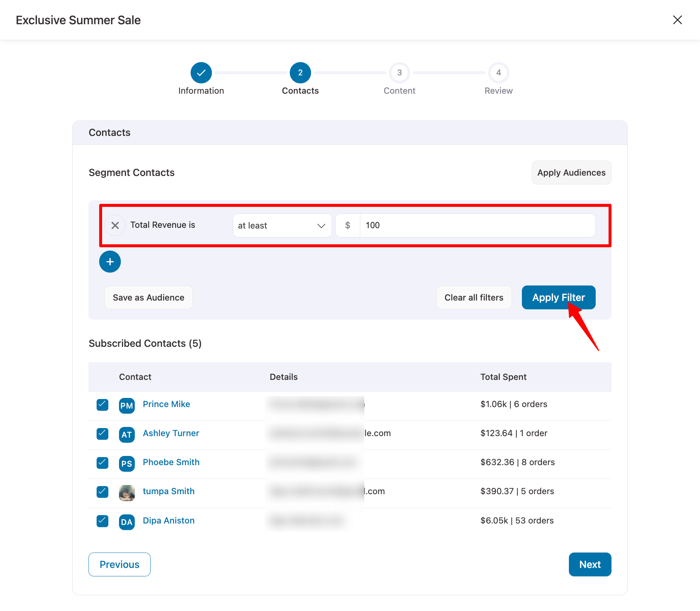Uncheck tumpa Smith contact

[x=102, y=492]
